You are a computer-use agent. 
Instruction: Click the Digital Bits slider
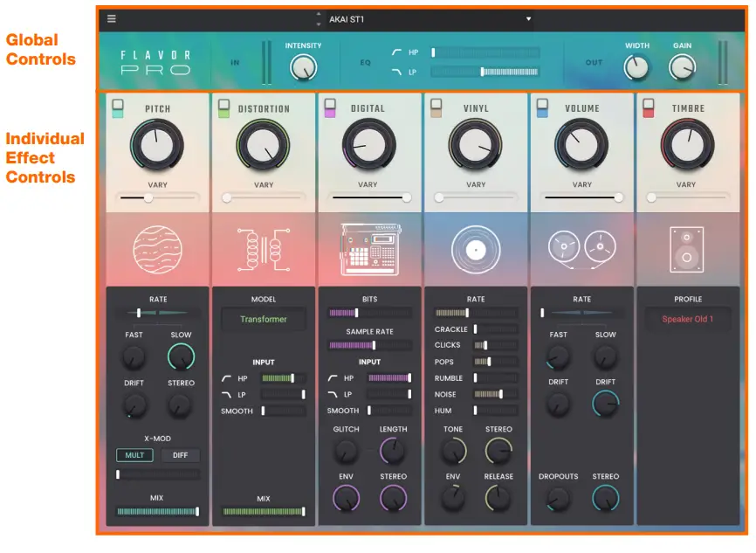point(370,313)
